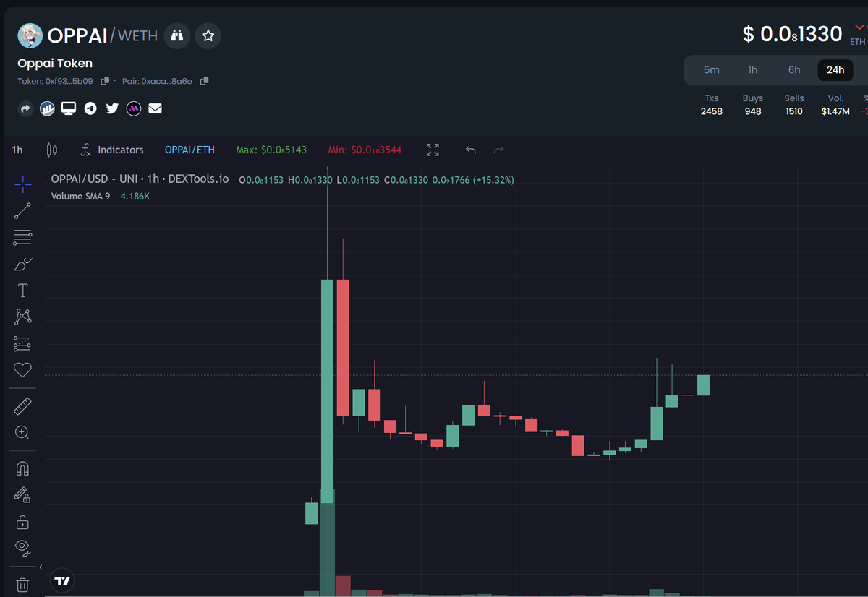868x597 pixels.
Task: Open the token's Telegram channel
Action: (x=90, y=108)
